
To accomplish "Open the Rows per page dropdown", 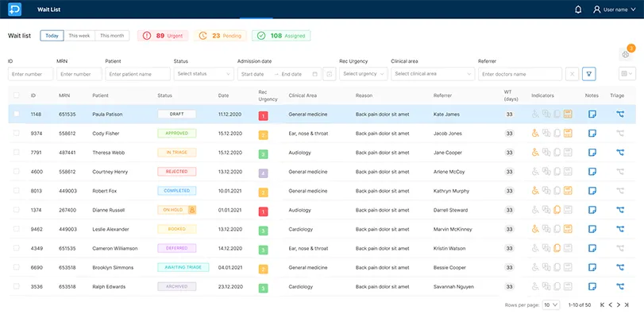I will point(551,305).
